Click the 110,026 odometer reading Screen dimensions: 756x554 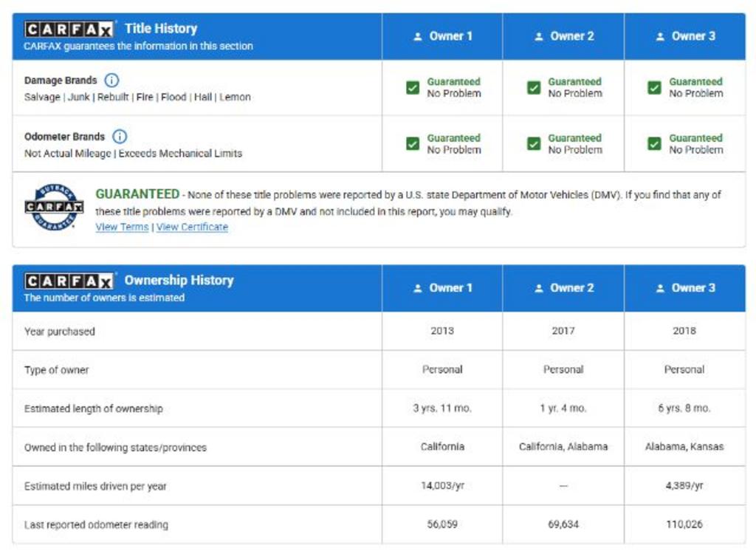[684, 524]
